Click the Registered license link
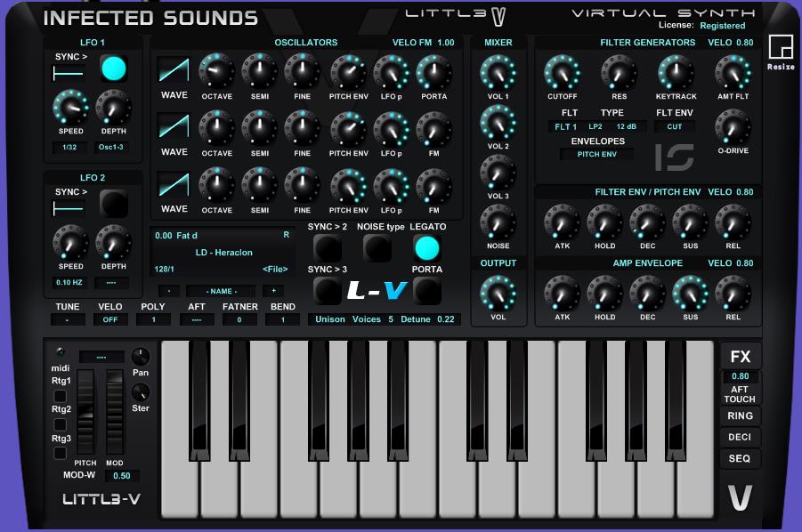The image size is (802, 532). (722, 26)
